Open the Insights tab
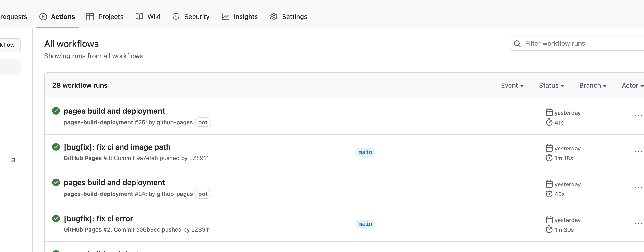 pos(240,16)
